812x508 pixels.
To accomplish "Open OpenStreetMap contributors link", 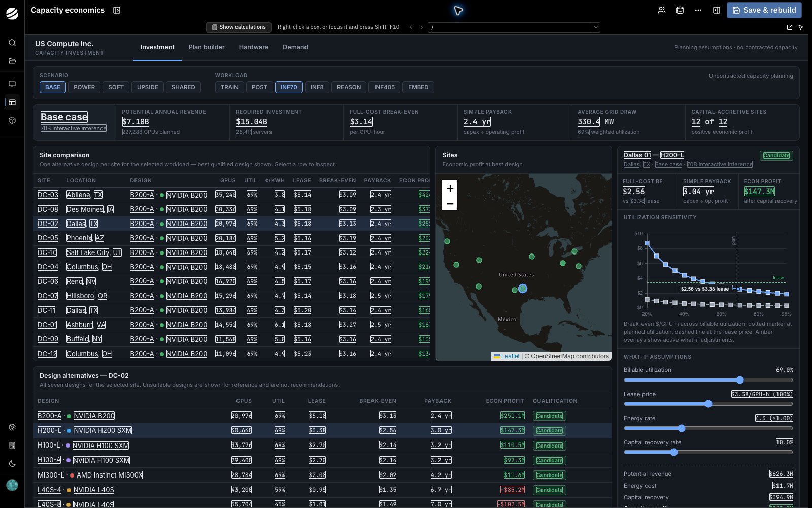I will [x=569, y=356].
